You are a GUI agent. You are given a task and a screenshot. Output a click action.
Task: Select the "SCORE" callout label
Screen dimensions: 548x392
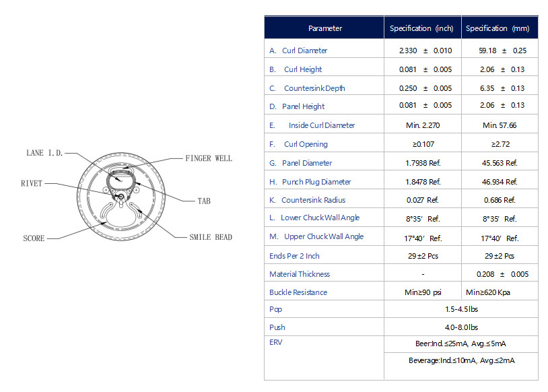coord(34,238)
